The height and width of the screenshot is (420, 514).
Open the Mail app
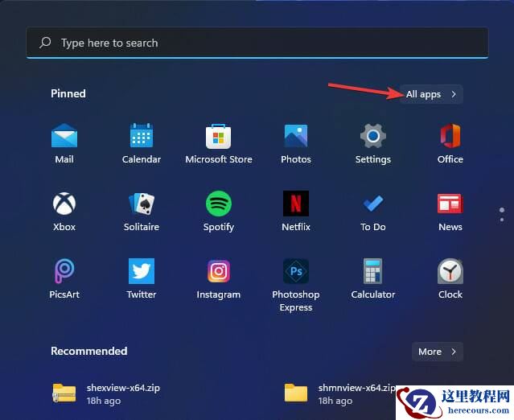click(64, 143)
